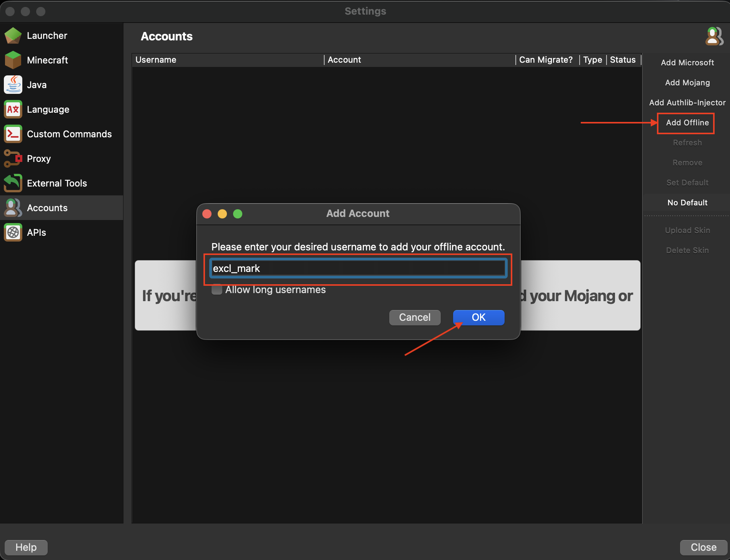
Task: Click the Launcher grass block icon
Action: (13, 35)
